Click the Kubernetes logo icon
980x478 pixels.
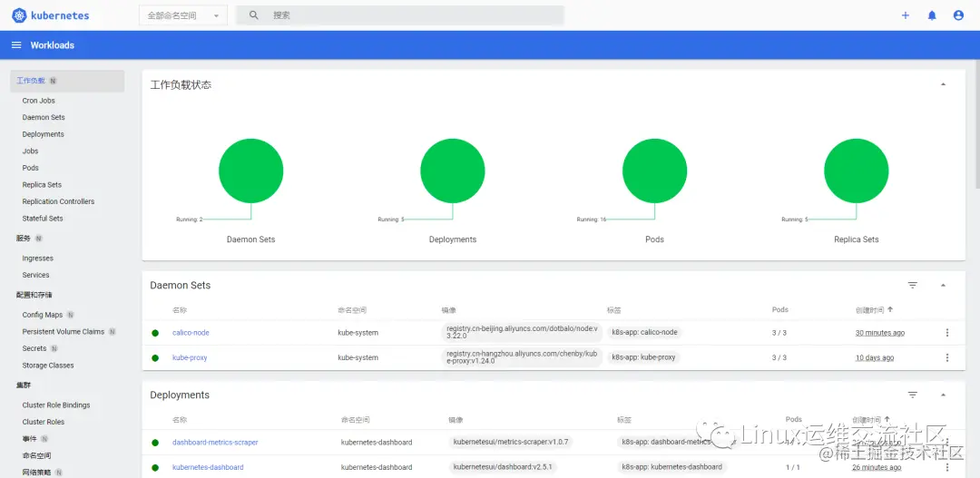pos(19,15)
